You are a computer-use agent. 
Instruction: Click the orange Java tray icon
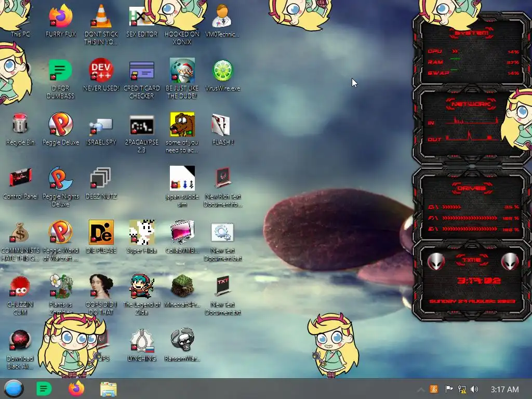pyautogui.click(x=434, y=389)
